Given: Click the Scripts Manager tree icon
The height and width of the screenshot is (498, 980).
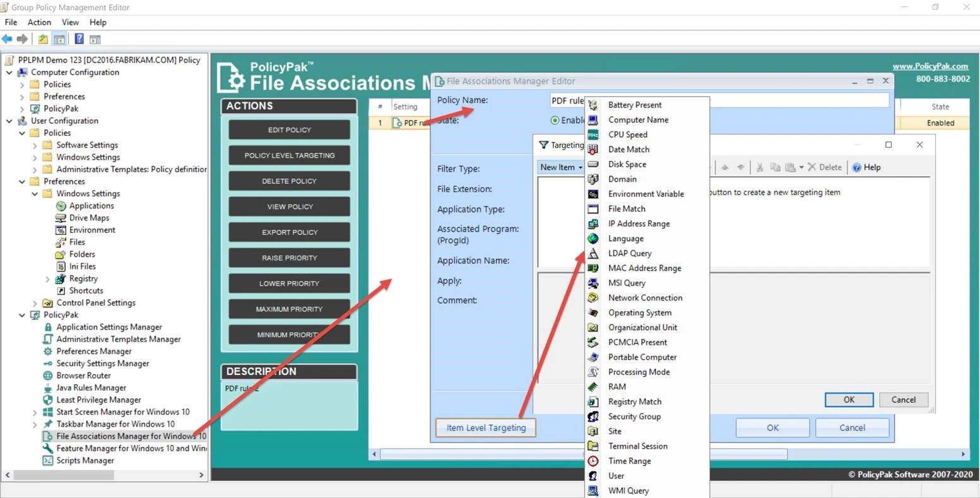Looking at the screenshot, I should 47,461.
